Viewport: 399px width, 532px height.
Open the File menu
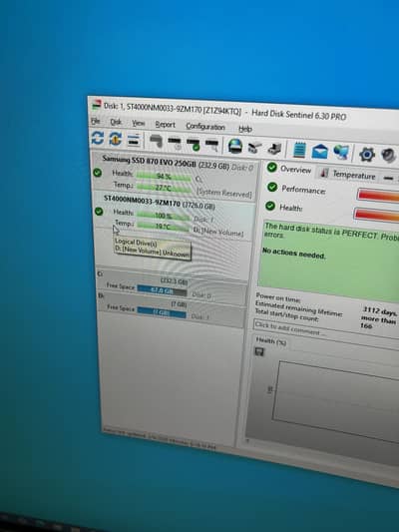coord(96,121)
